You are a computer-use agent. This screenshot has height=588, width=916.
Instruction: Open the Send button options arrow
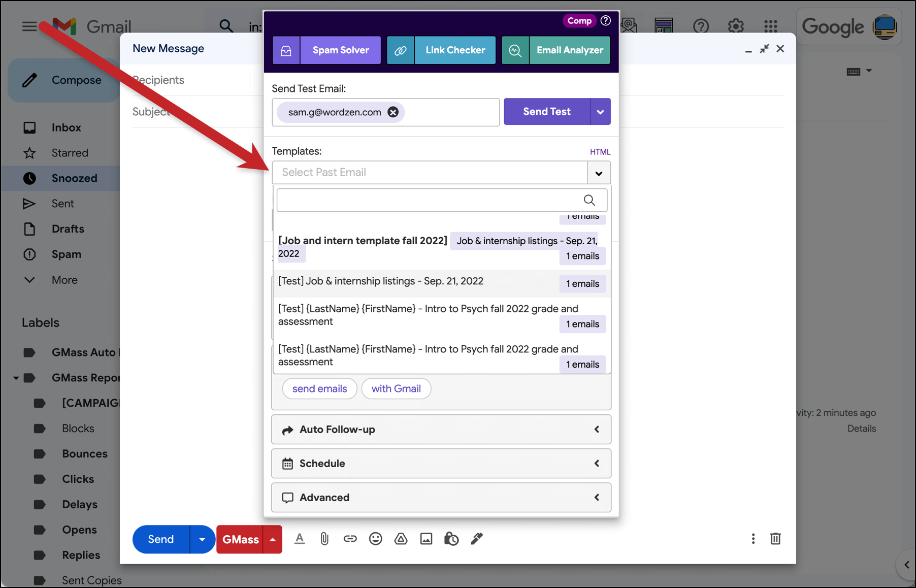(202, 539)
